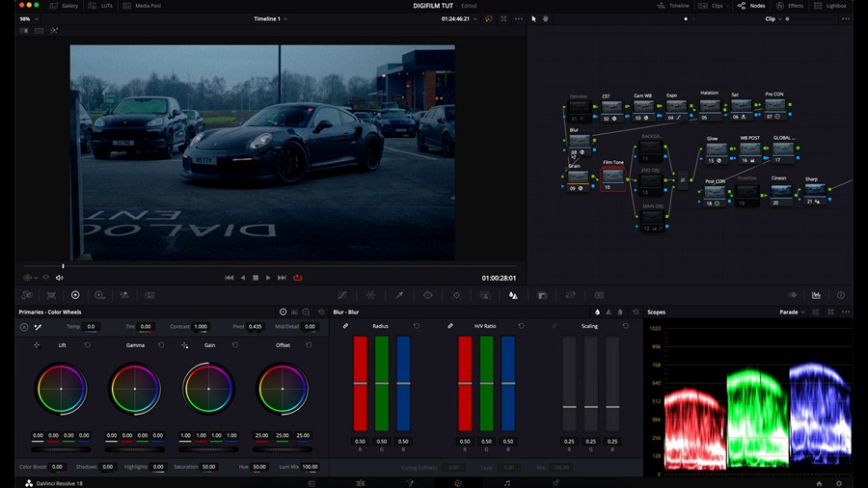The height and width of the screenshot is (488, 868).
Task: Open the on-screen control overlay dropdown
Action: tap(30, 278)
